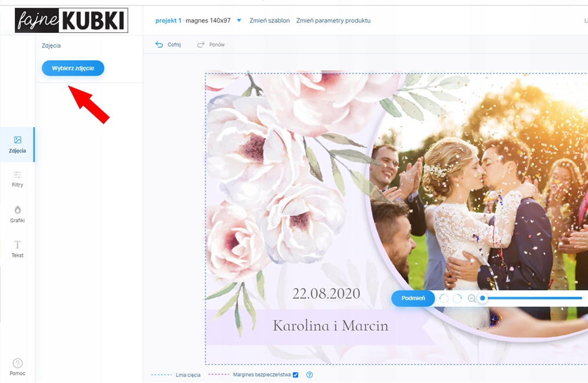
Task: Select the Karolina i Marcin text
Action: 331,326
